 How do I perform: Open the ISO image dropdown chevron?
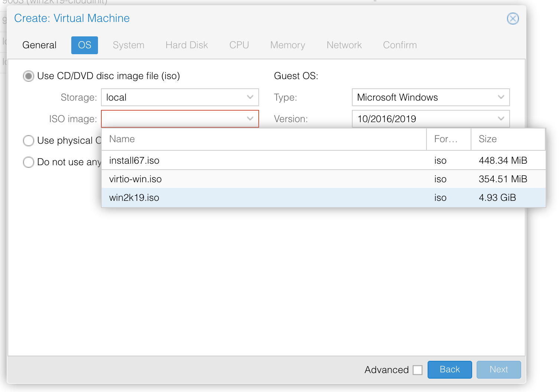[250, 119]
